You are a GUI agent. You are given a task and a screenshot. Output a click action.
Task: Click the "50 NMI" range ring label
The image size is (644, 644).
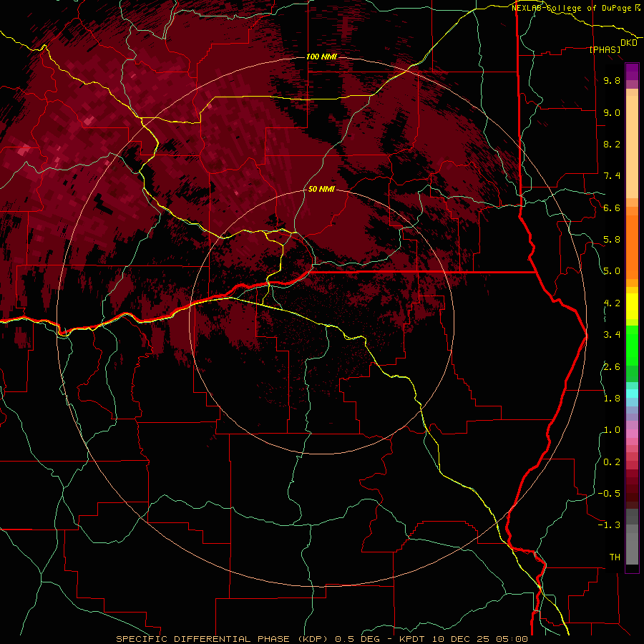tap(321, 189)
